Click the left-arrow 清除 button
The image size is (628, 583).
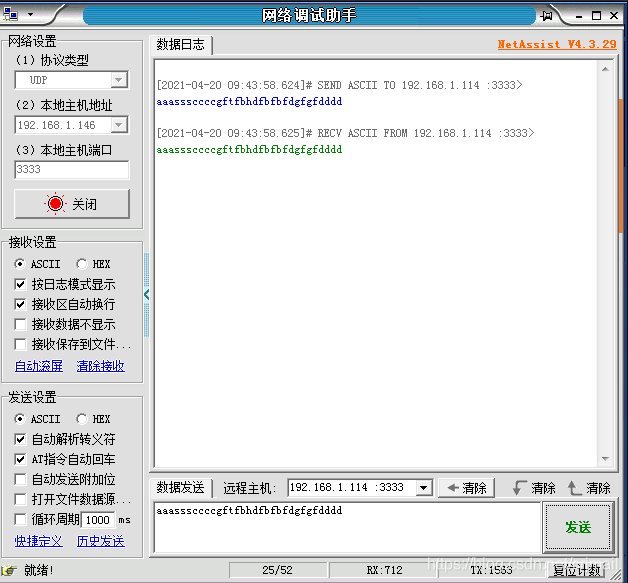[466, 488]
